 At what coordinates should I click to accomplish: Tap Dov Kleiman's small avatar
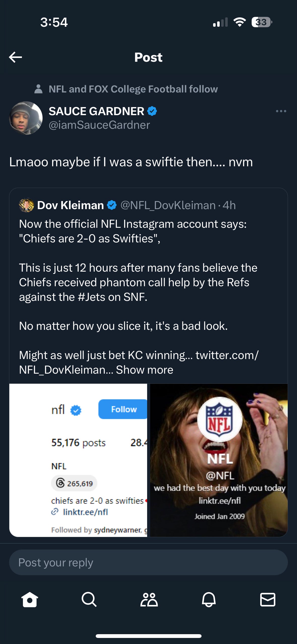[26, 205]
